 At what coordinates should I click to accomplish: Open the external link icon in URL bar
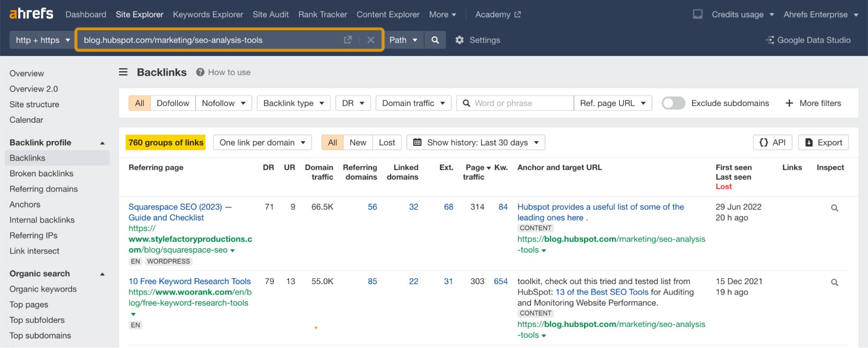click(347, 40)
